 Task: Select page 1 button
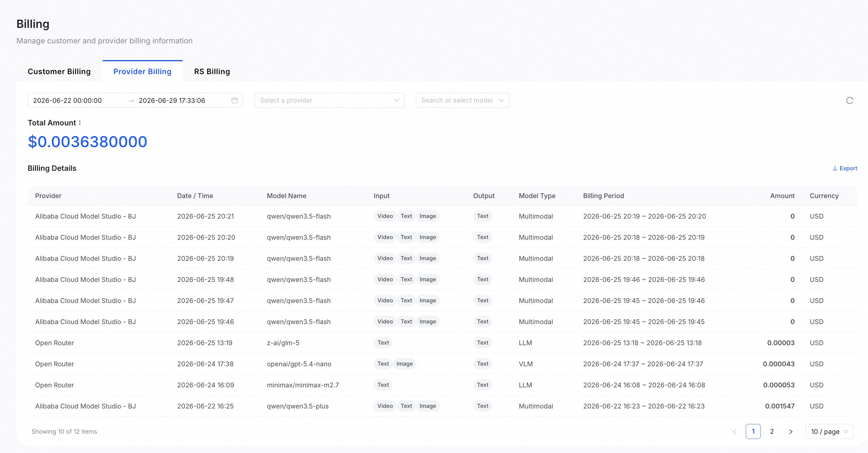tap(753, 431)
